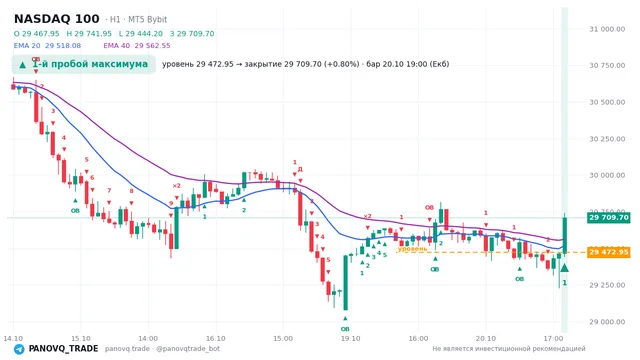Image resolution: width=640 pixels, height=360 pixels.
Task: Click the 19.10 date axis label
Action: click(351, 338)
